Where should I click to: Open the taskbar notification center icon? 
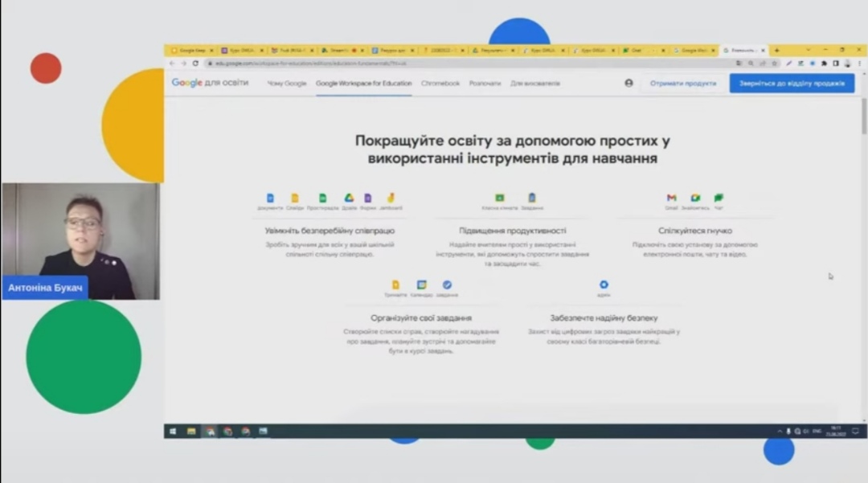855,431
